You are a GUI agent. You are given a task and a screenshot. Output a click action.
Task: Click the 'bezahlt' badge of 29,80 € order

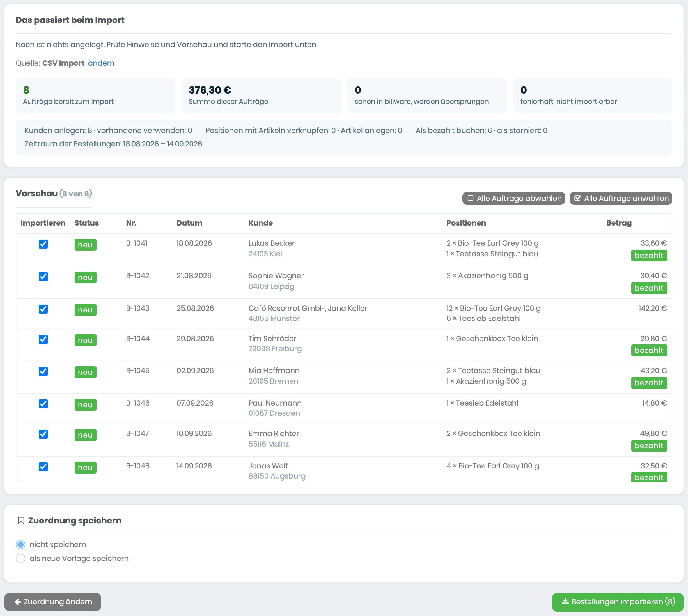(x=649, y=350)
